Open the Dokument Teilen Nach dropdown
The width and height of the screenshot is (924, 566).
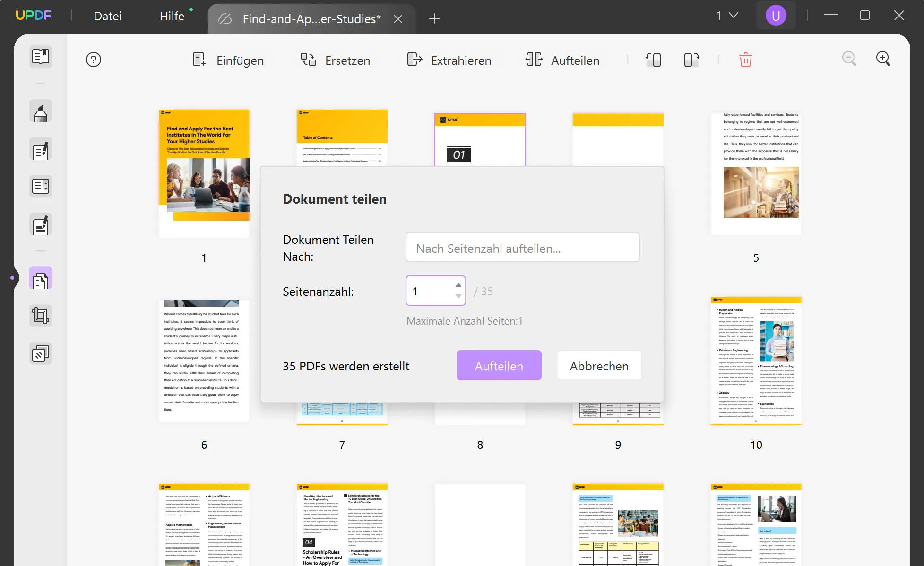[x=522, y=248]
